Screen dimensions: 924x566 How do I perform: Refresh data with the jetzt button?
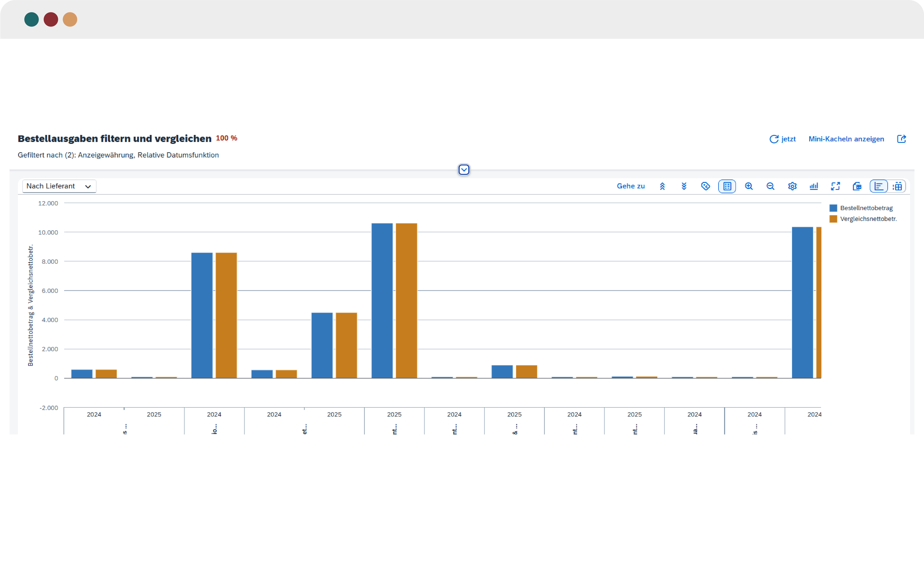point(783,139)
